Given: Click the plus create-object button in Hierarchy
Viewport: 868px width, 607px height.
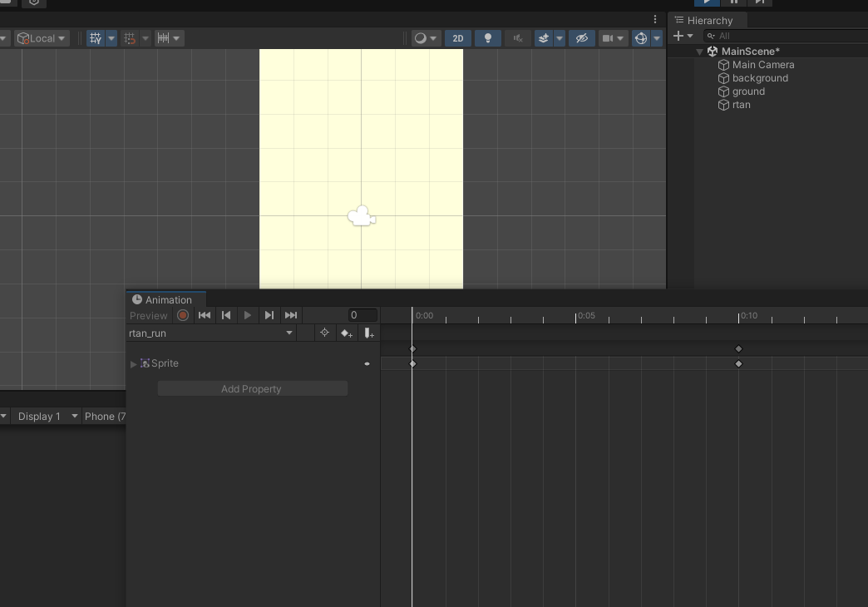Looking at the screenshot, I should (678, 36).
